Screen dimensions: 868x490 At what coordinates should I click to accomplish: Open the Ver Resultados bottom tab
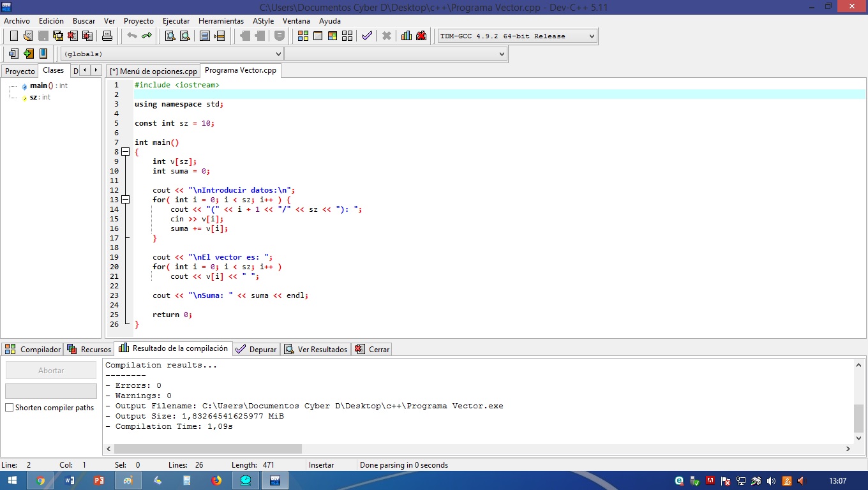[316, 349]
